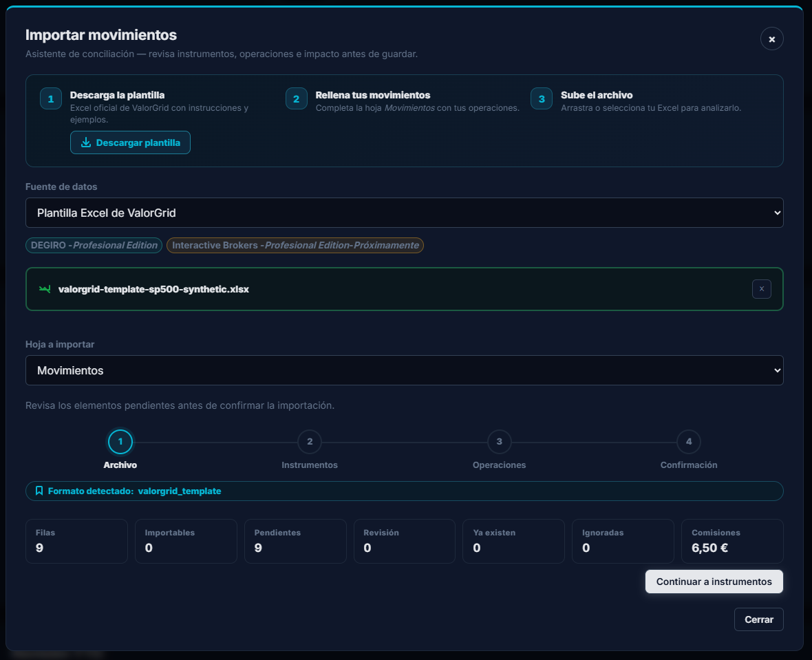
Task: Click the Cerrar button
Action: 758,619
